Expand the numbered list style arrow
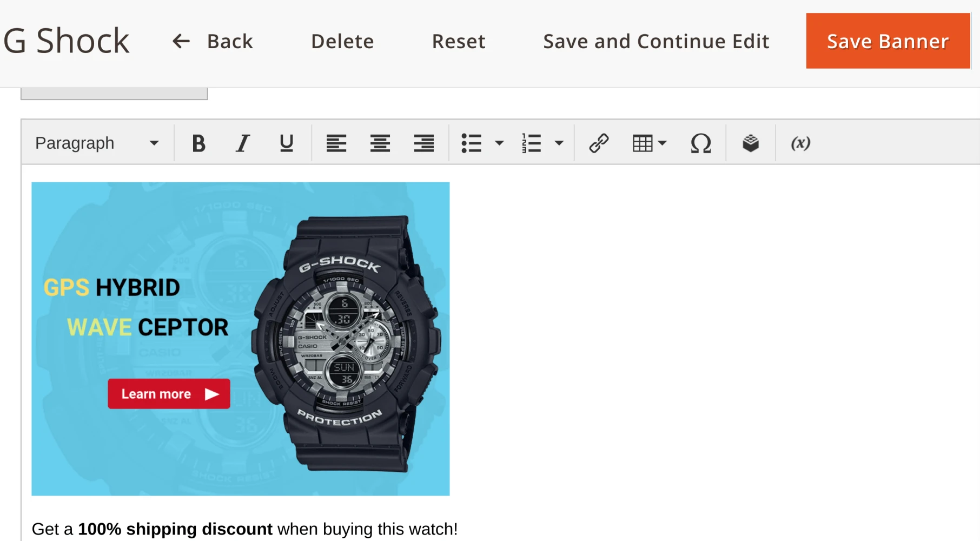This screenshot has height=541, width=980. 559,143
